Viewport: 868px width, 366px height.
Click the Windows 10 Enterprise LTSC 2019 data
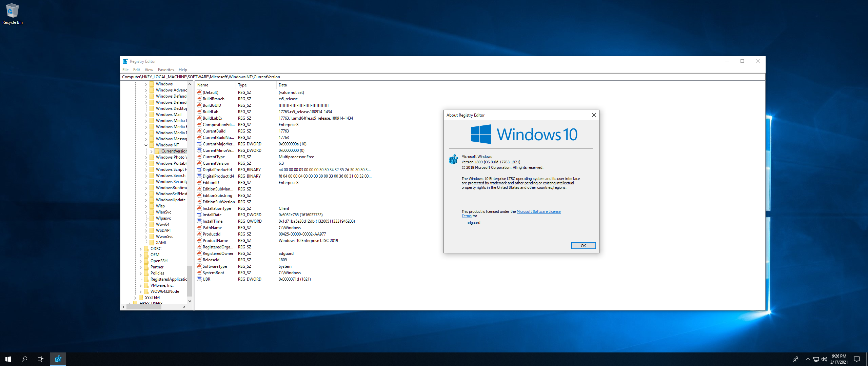[308, 241]
